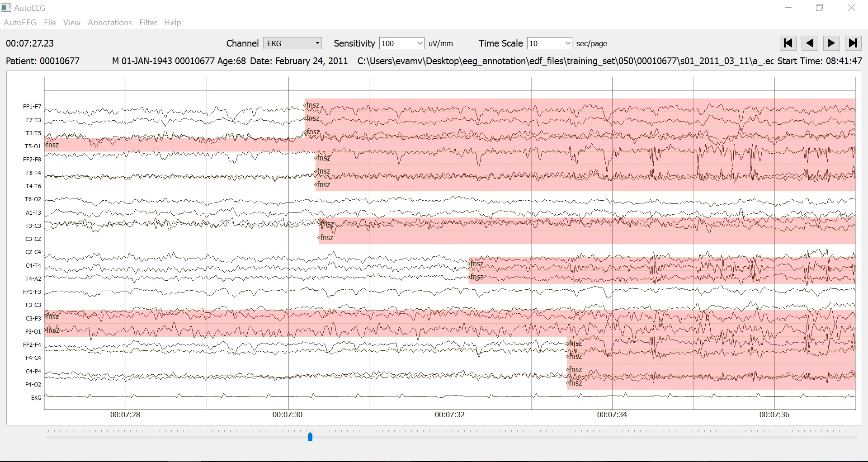Viewport: 868px width, 462px height.
Task: Open the AutoEEG menu
Action: (x=20, y=23)
